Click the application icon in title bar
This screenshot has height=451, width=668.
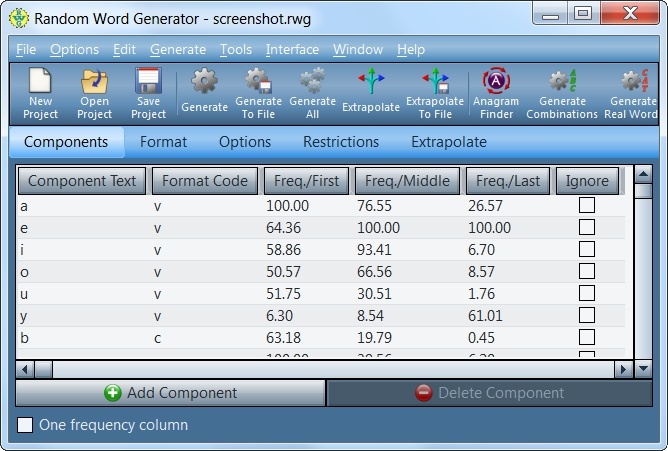[19, 19]
